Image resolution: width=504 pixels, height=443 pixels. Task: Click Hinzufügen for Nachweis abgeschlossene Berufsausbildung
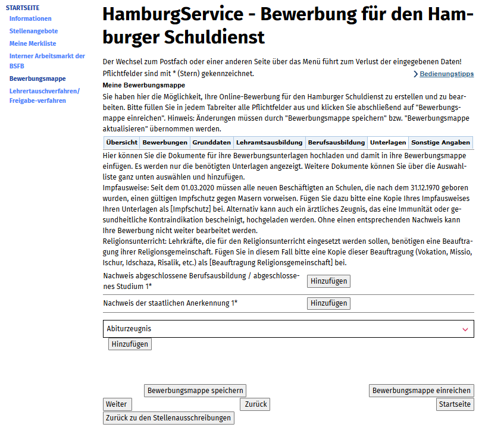pos(328,281)
